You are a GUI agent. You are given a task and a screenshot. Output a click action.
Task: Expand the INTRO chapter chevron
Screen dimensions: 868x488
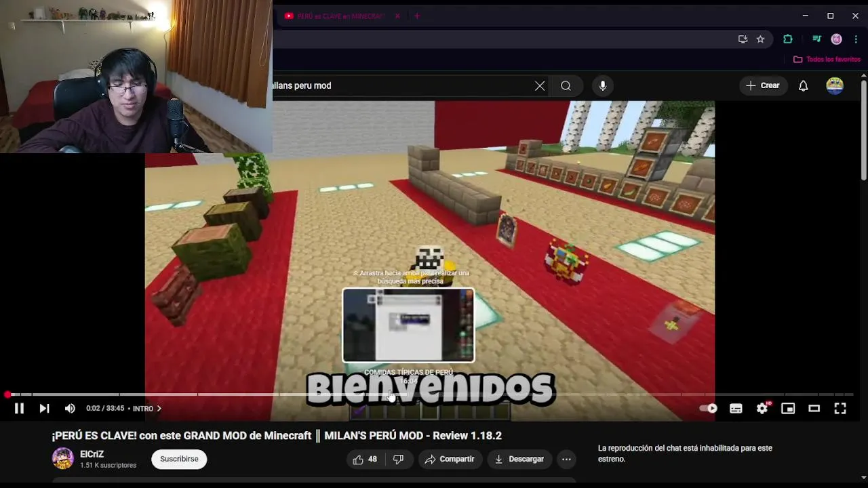point(159,409)
